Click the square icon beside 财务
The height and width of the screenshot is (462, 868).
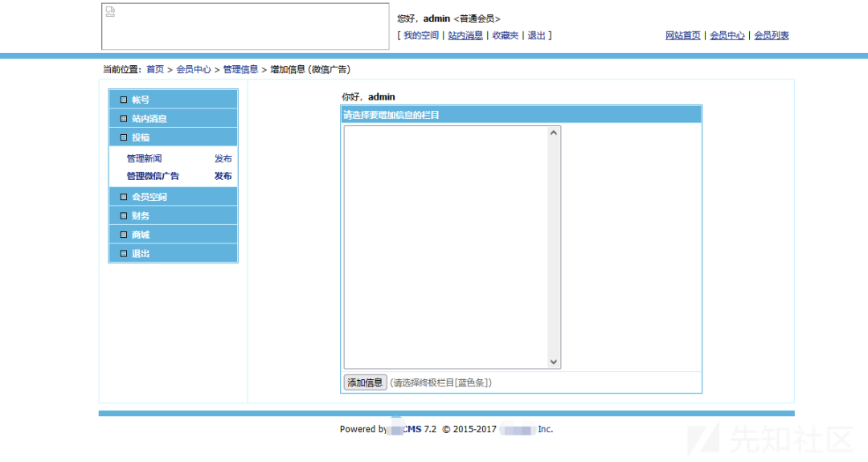coord(124,216)
